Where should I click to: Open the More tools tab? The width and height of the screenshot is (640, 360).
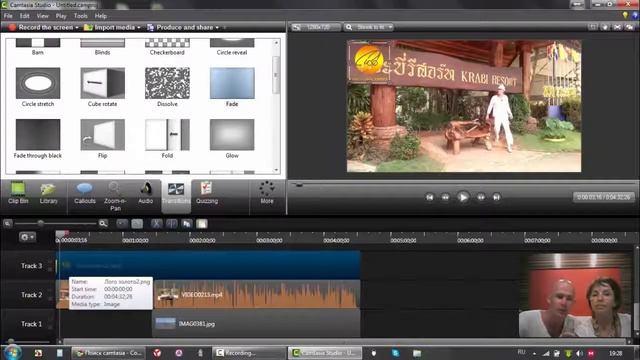(x=267, y=193)
